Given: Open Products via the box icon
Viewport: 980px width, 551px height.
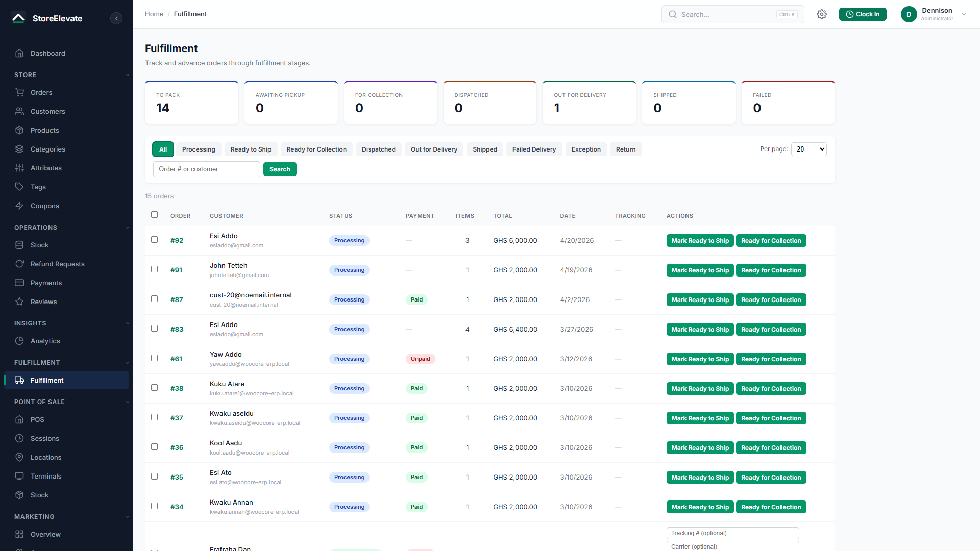Looking at the screenshot, I should pos(19,130).
